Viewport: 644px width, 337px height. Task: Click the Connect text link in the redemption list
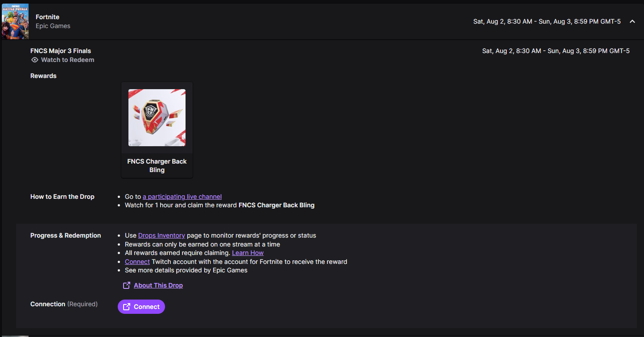click(137, 262)
